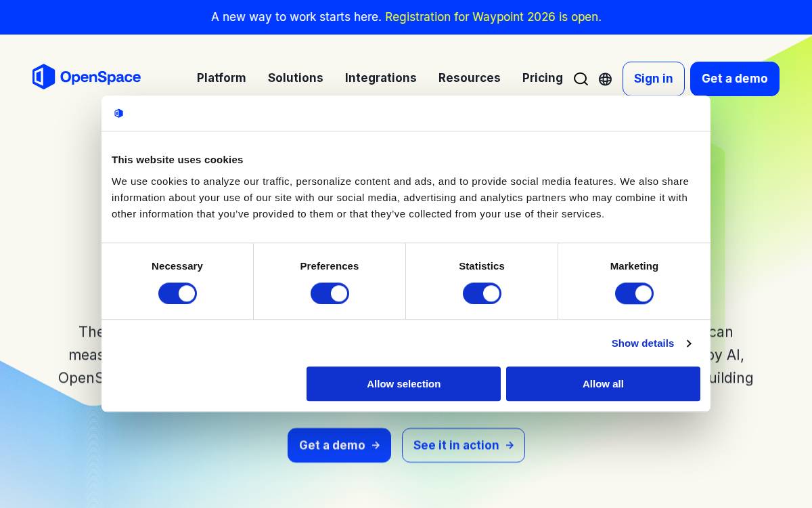The height and width of the screenshot is (508, 812).
Task: Click the OpenSpace logo in the header
Action: (87, 77)
